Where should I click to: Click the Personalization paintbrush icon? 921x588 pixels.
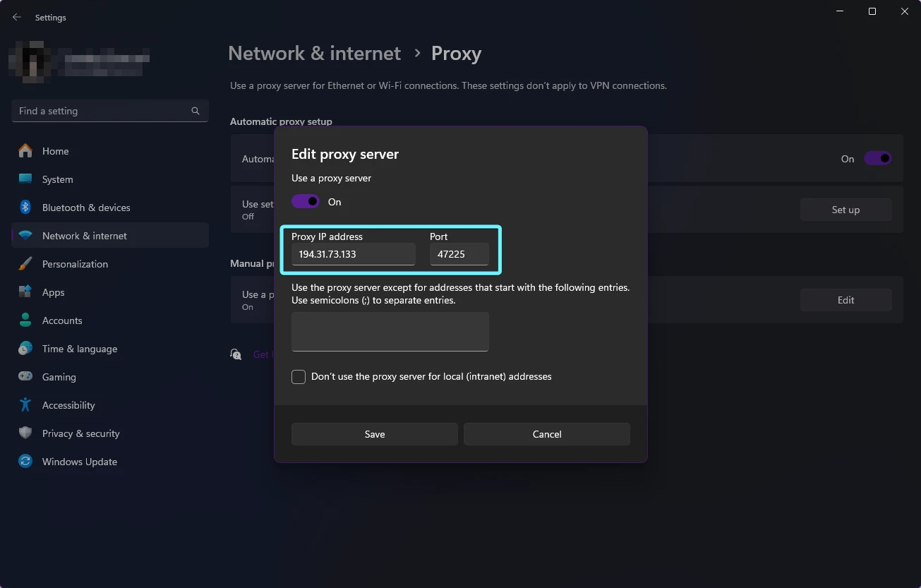tap(25, 264)
